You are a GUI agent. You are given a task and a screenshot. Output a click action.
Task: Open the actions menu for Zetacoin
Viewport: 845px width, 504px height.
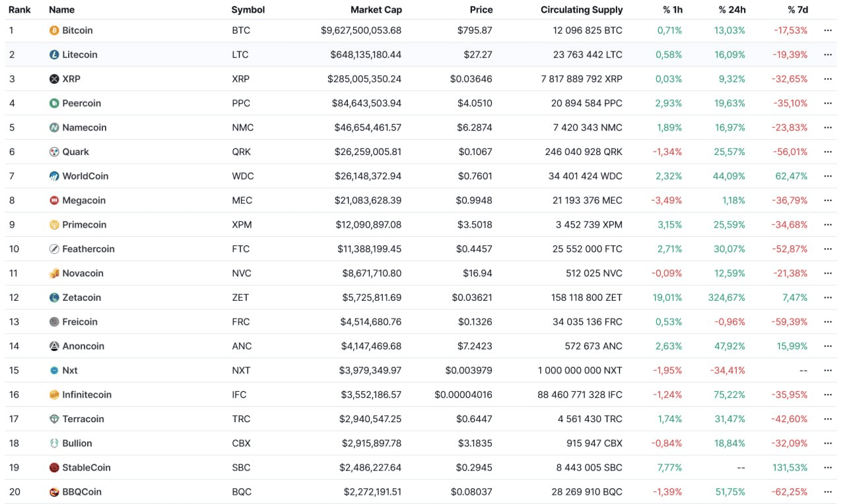828,298
